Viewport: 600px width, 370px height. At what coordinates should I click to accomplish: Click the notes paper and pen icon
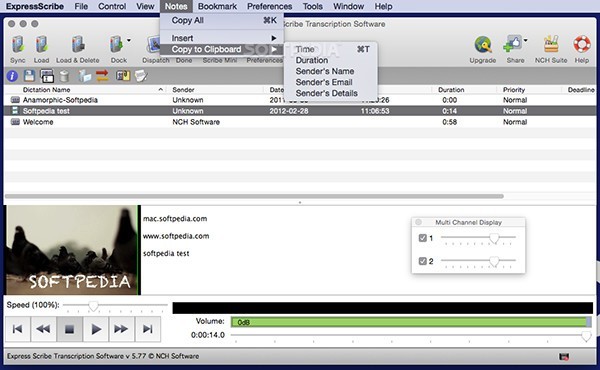pos(141,76)
